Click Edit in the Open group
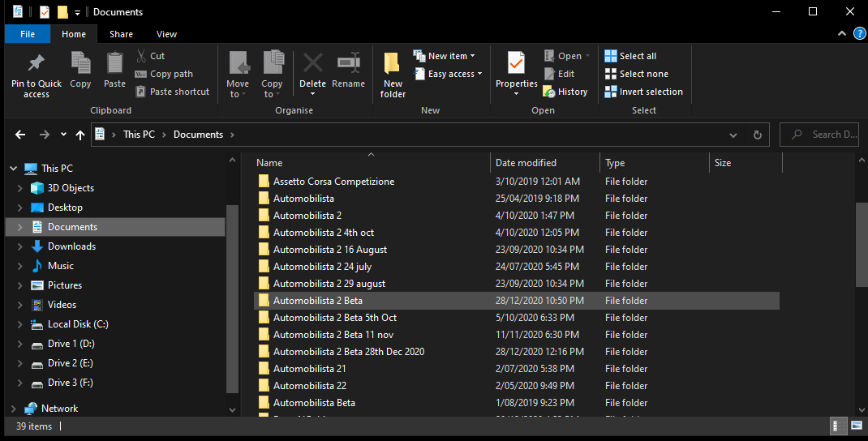This screenshot has height=441, width=868. [x=559, y=74]
